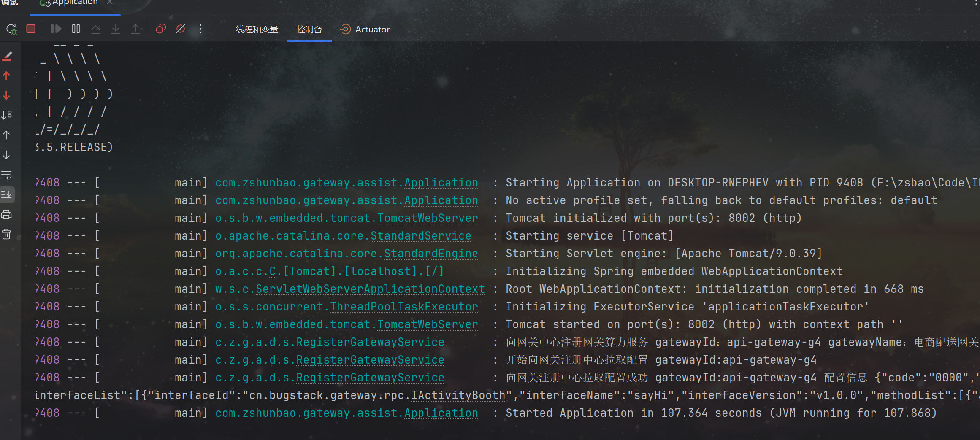Click the Step Out debugger icon
980x440 pixels.
135,29
